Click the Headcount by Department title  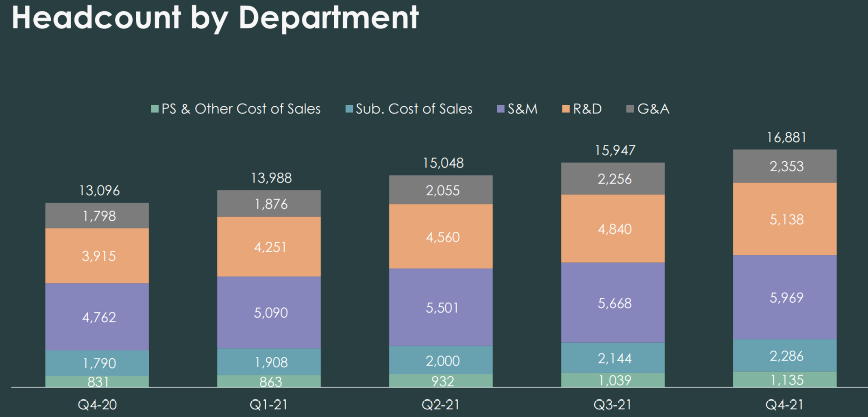[215, 18]
